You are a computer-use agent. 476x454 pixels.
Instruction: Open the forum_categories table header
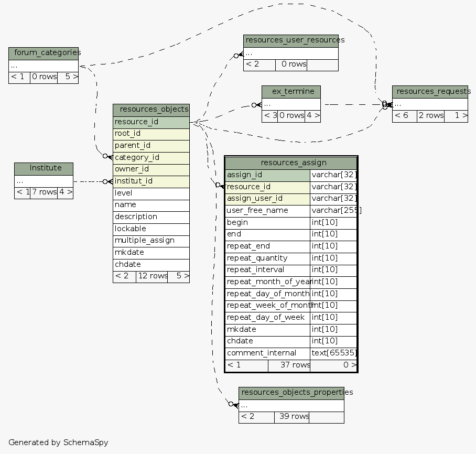coord(44,52)
